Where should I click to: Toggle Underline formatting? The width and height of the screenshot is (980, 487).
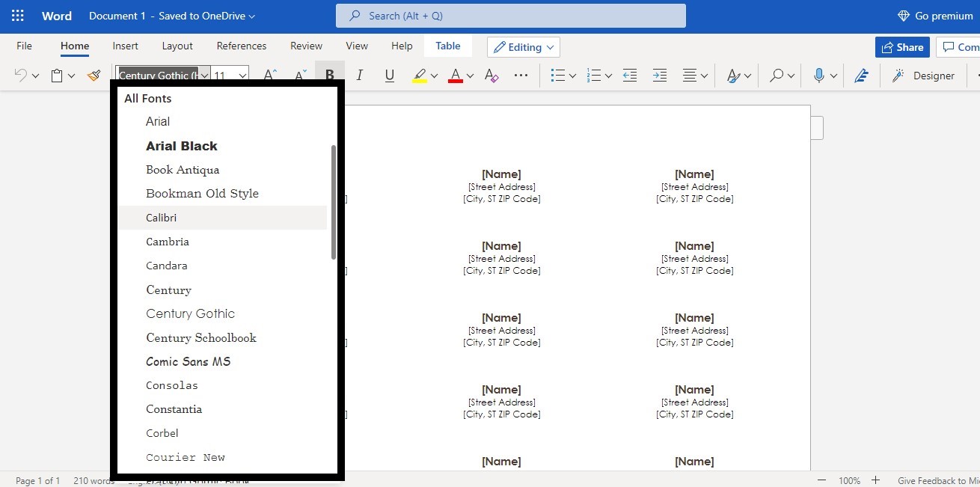pyautogui.click(x=389, y=76)
